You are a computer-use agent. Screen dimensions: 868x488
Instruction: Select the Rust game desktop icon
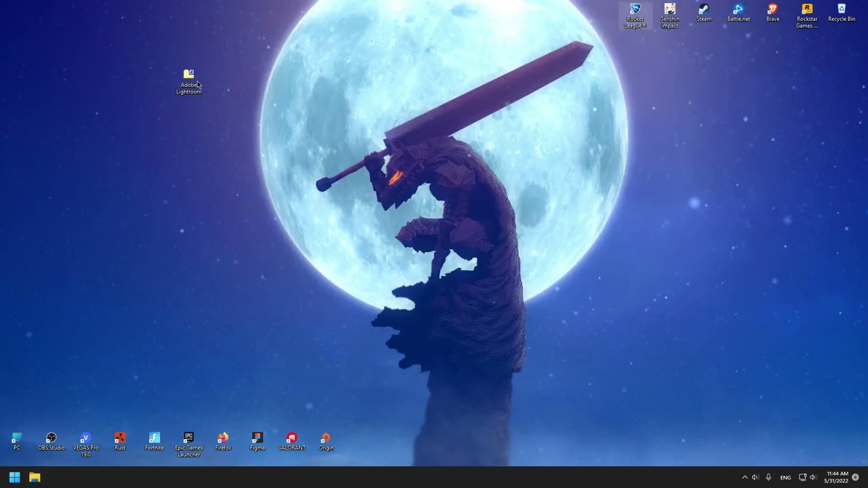(x=120, y=441)
